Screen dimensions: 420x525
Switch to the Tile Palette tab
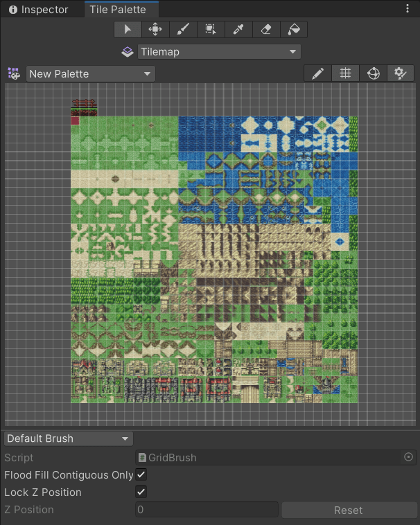121,10
